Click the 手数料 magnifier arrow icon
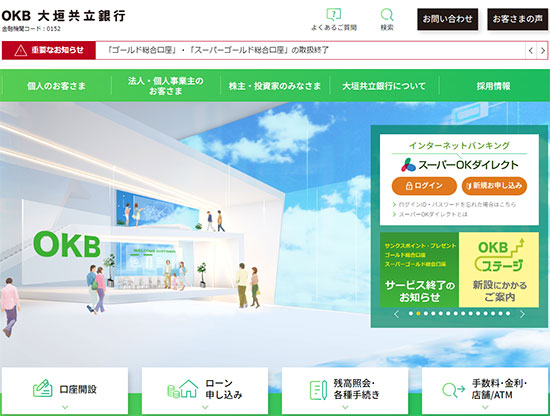The width and height of the screenshot is (550, 416). 453,390
